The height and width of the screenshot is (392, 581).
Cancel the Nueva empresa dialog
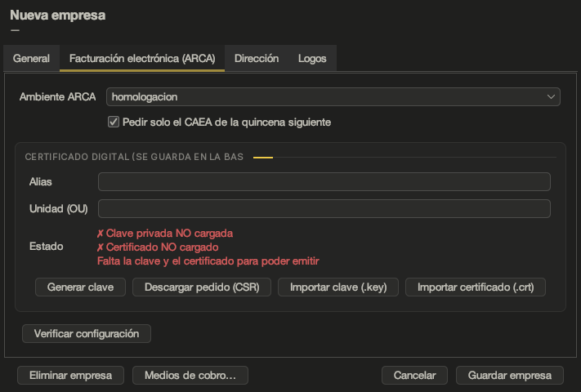pos(414,376)
